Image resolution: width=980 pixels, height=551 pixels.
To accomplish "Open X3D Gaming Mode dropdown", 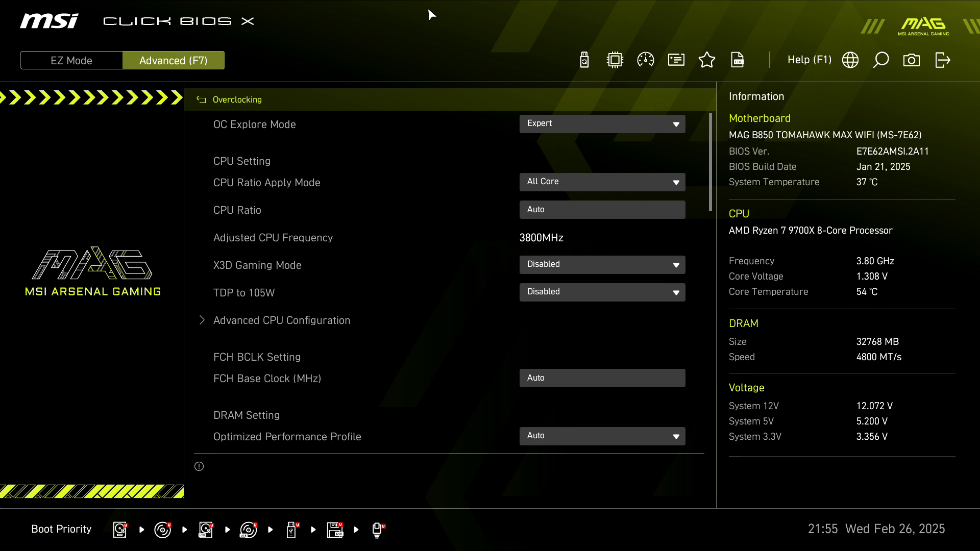I will (x=602, y=264).
